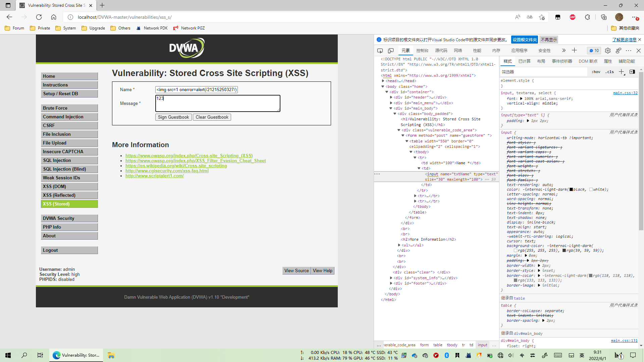Image resolution: width=644 pixels, height=362 pixels.
Task: Collapse the form name="guestform" node
Action: pos(403,135)
